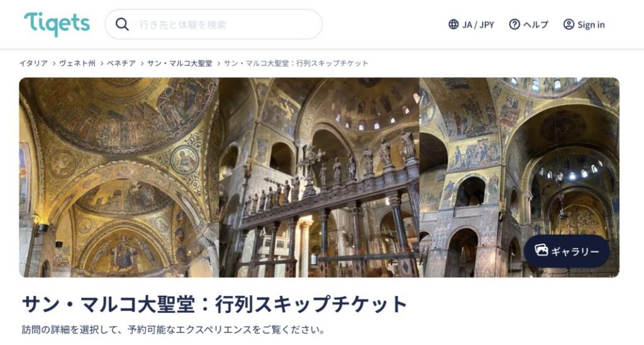Go to イタリア breadcrumb
Screen dimensions: 644x345
[33, 63]
